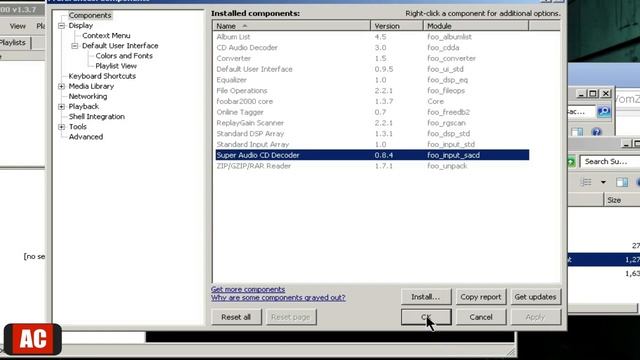The width and height of the screenshot is (640, 360).
Task: Select Components in the preferences tree
Action: coord(90,15)
